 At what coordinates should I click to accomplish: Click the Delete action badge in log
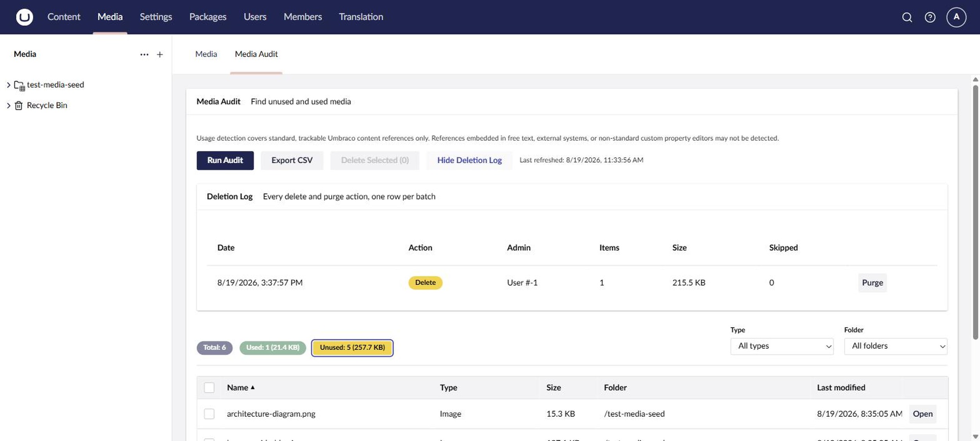click(x=425, y=283)
